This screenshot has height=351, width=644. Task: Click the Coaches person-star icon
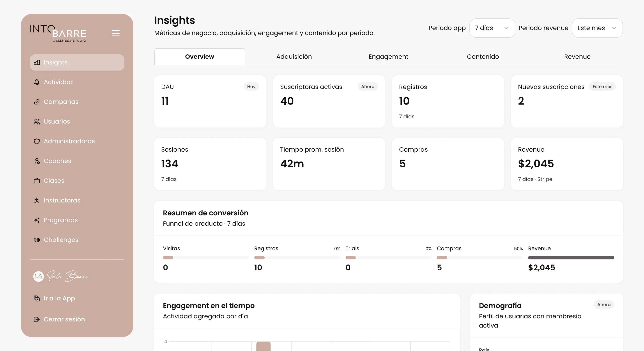(37, 161)
